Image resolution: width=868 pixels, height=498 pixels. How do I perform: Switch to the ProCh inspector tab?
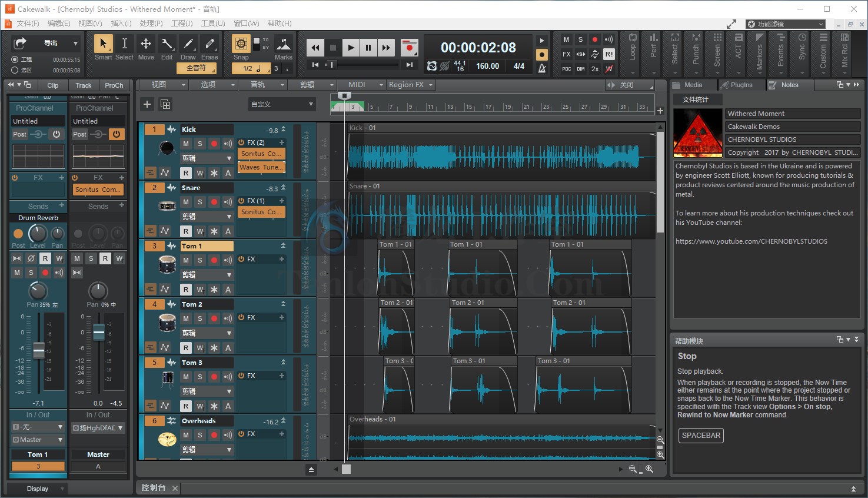(114, 85)
